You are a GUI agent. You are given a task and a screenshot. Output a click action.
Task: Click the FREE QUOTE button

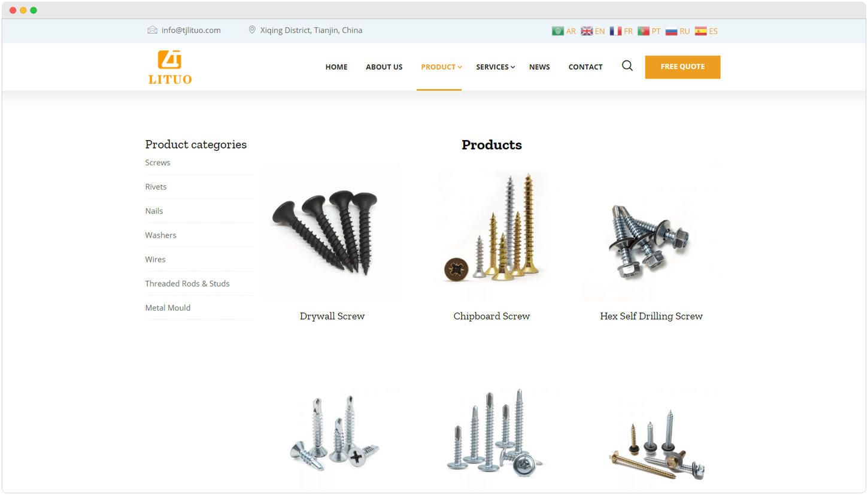tap(682, 67)
